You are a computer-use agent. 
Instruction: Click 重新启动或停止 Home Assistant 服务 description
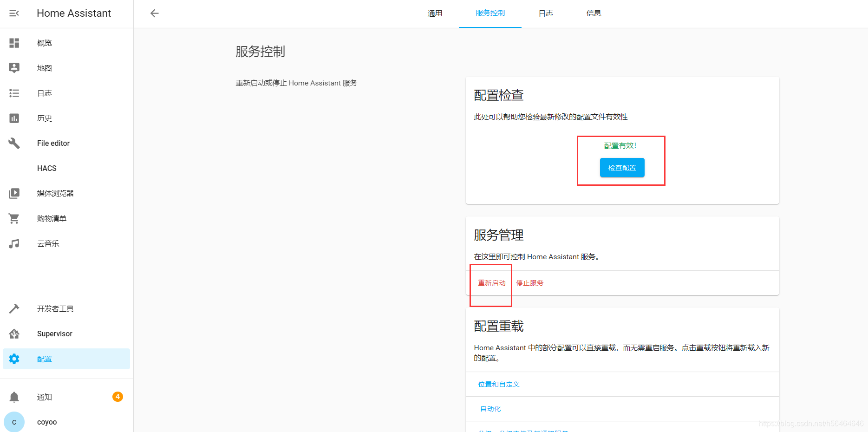(296, 83)
